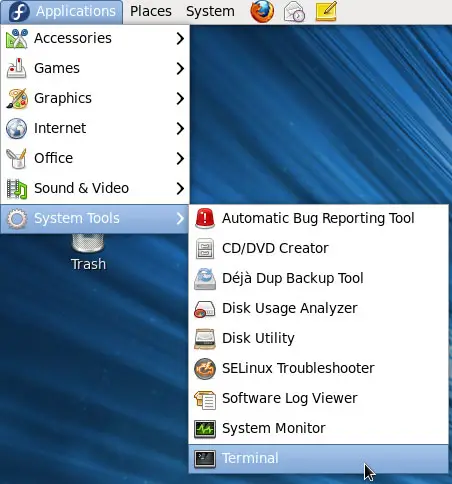
Task: Open the Places menu
Action: point(151,12)
